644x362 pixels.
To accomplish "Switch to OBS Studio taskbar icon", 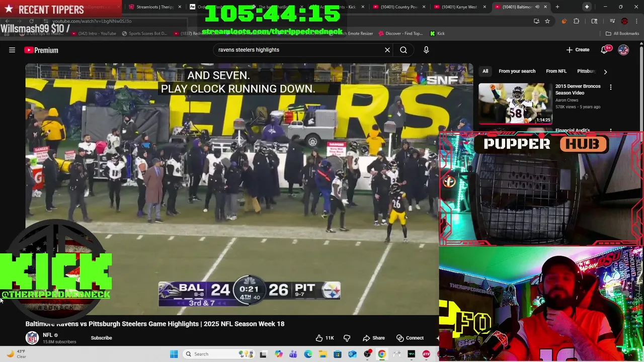I will (367, 354).
